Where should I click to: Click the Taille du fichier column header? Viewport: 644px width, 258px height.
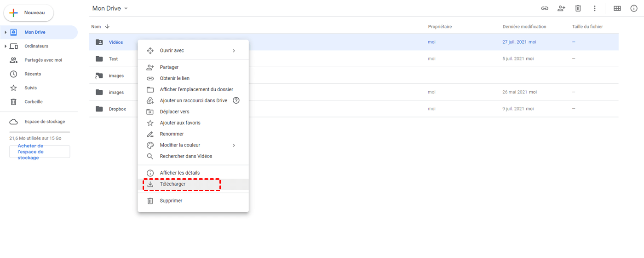(x=587, y=27)
